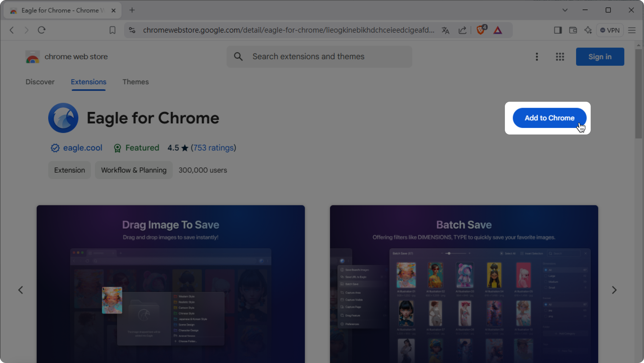The image size is (644, 363).
Task: Open Leo AI sparkle icon
Action: (588, 30)
